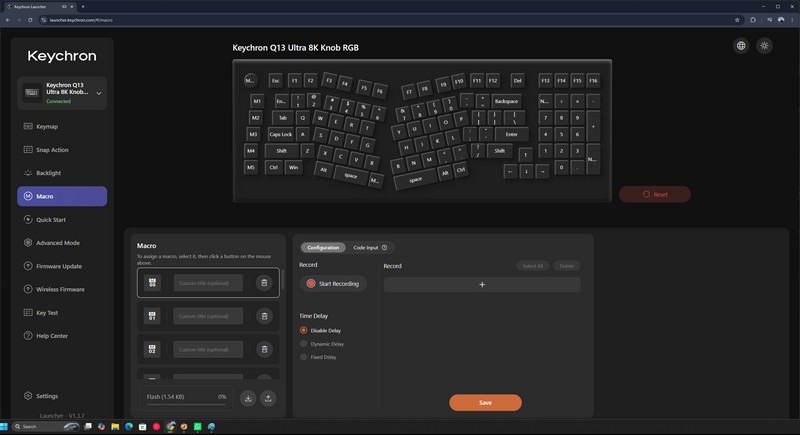Click Select All button

click(x=533, y=266)
